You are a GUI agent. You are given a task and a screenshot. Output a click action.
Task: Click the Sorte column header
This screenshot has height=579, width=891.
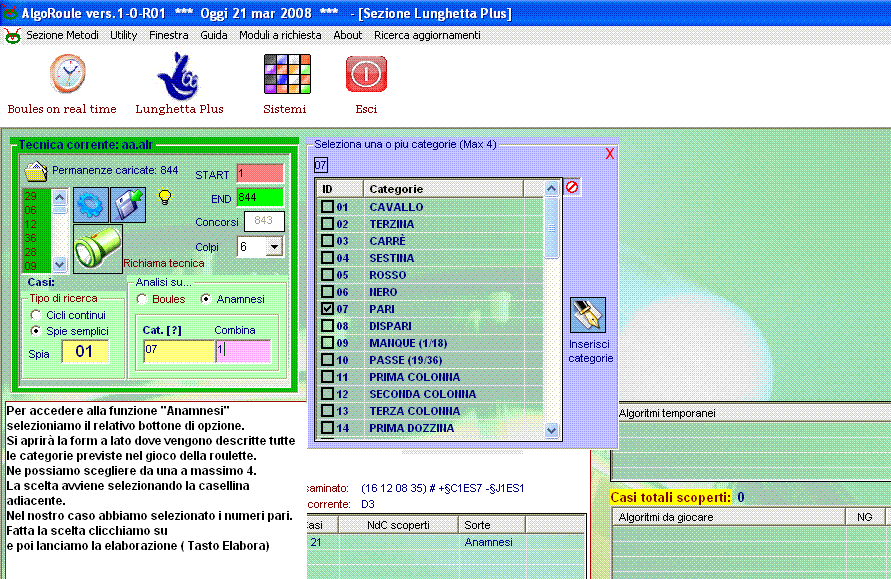point(492,525)
